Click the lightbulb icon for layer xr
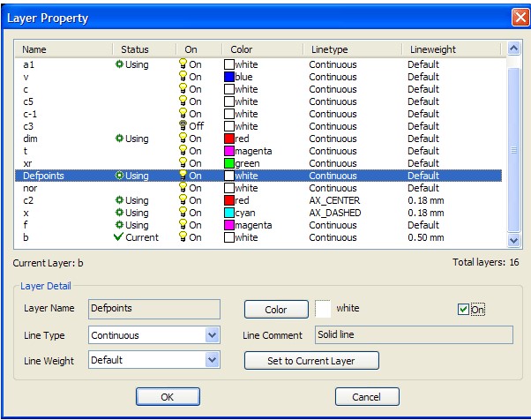Viewport: 531px width, 420px height. point(183,163)
